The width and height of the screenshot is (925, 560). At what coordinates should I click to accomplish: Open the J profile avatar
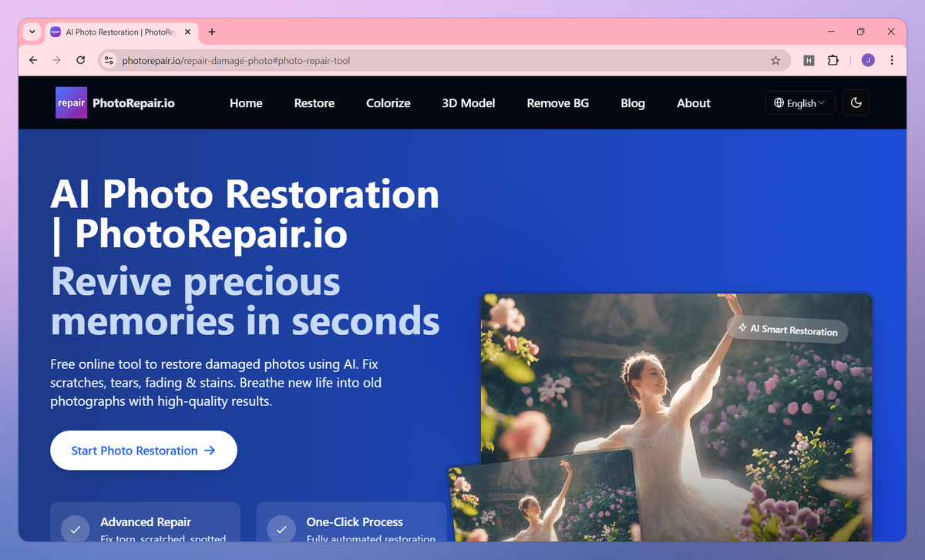868,60
